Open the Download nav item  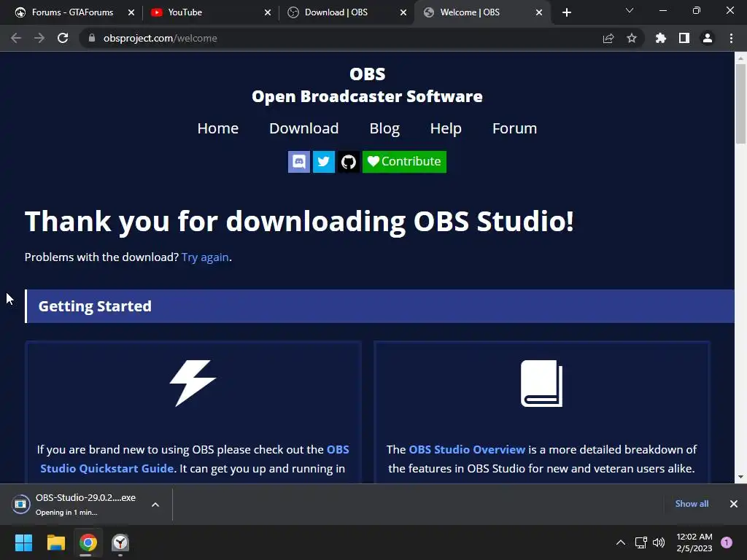[304, 128]
